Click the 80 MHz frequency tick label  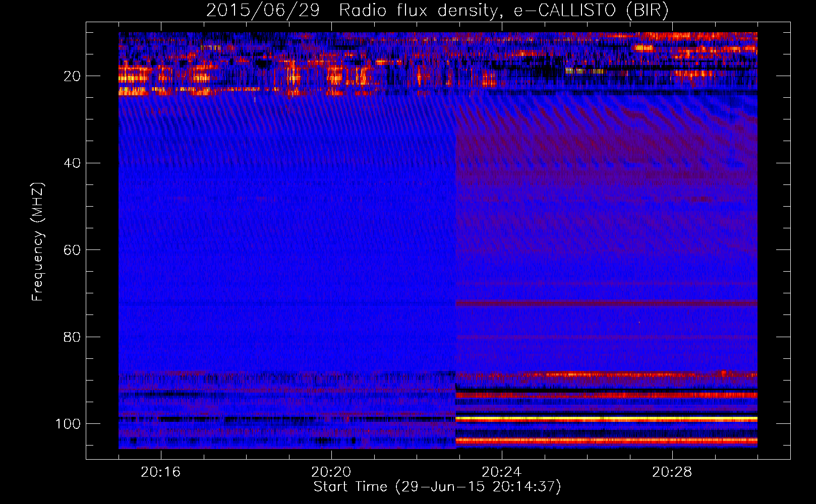tap(72, 337)
